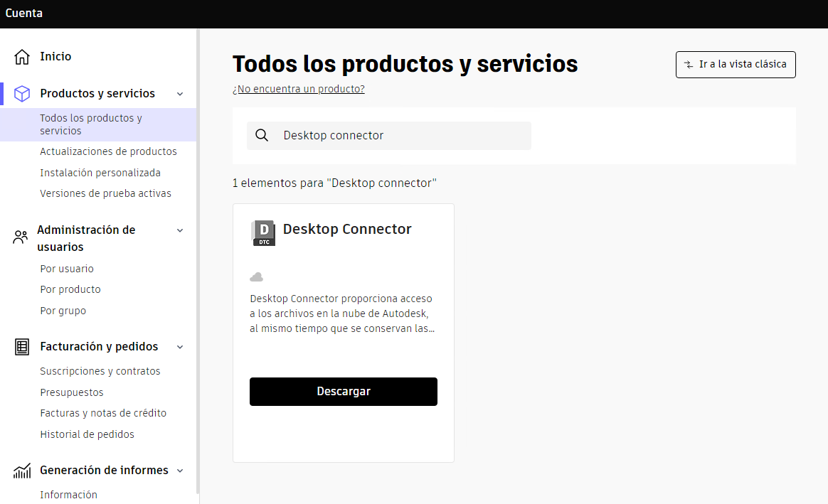Open Suscripciones y contratos

coord(100,371)
